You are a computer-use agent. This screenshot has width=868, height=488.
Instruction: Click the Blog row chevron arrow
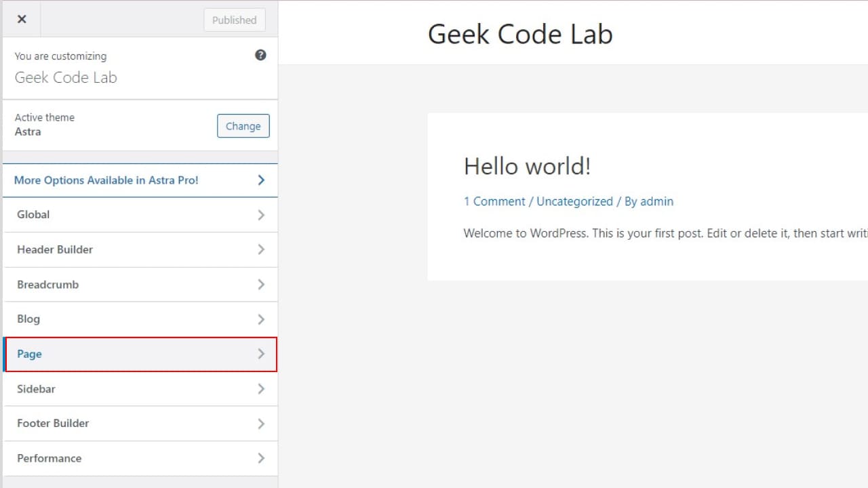click(x=261, y=319)
